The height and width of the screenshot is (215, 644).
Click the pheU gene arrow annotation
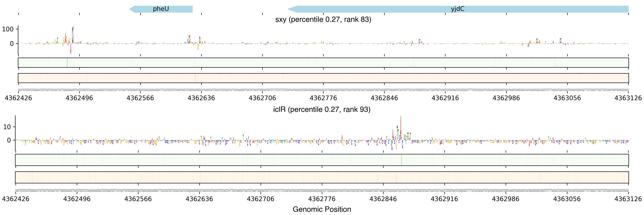[x=161, y=9]
